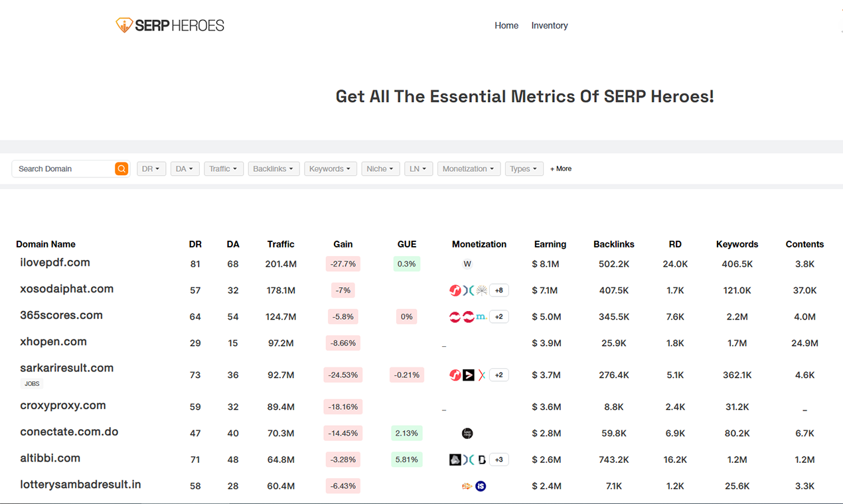The image size is (843, 504).
Task: Click the teal m. icon in 365scores.com row
Action: coord(481,317)
